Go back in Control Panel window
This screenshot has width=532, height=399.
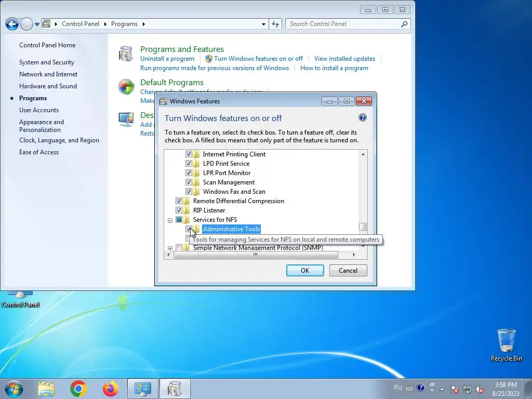point(12,24)
